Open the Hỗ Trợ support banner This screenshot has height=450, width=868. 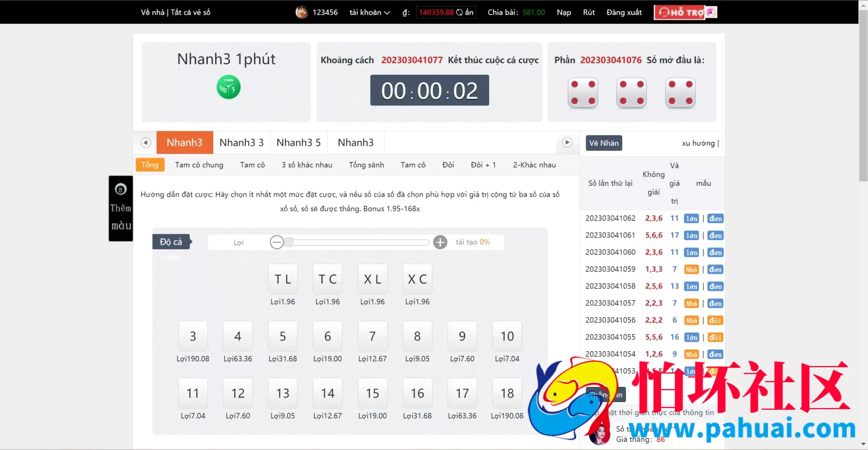685,12
